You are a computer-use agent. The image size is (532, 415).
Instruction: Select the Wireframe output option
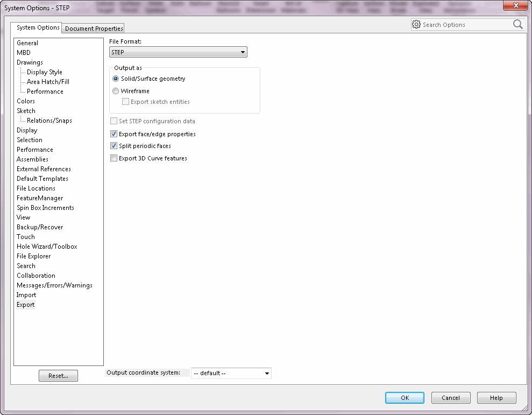click(116, 91)
